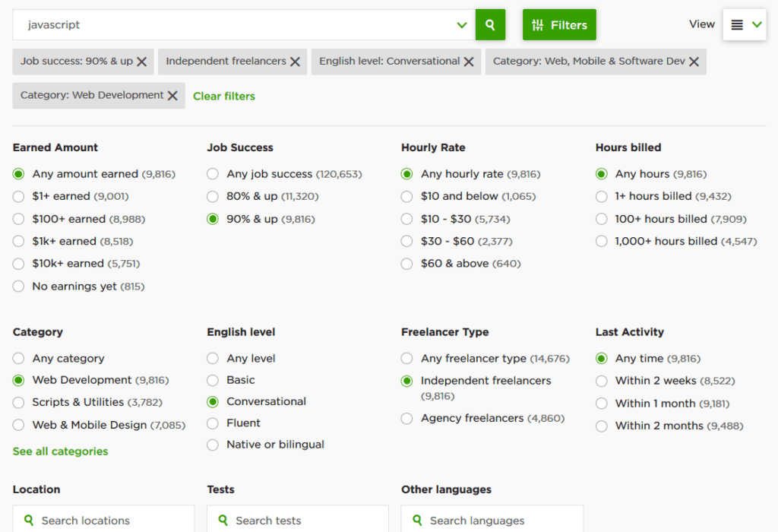Viewport: 778px width, 532px height.
Task: Choose 80% & up job success
Action: (213, 197)
